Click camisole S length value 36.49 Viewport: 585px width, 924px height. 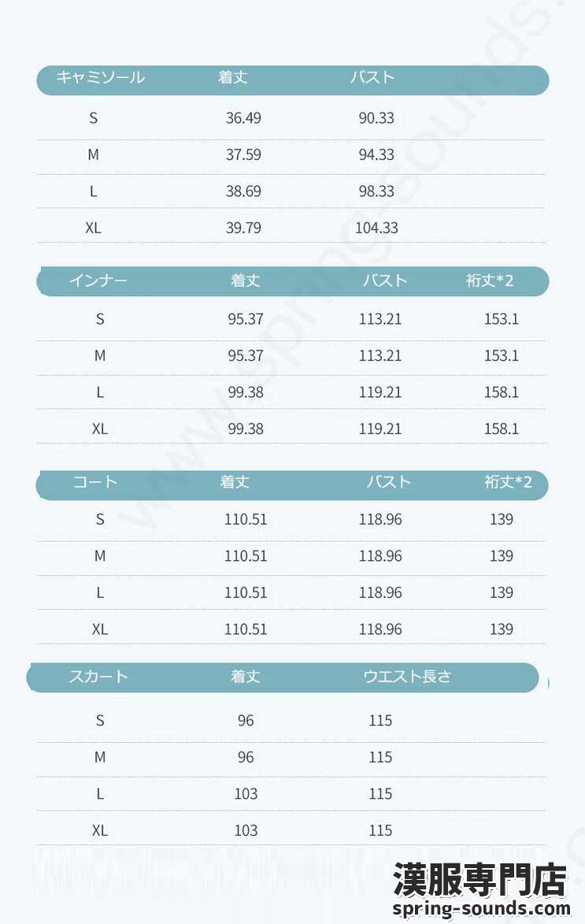coord(243,118)
